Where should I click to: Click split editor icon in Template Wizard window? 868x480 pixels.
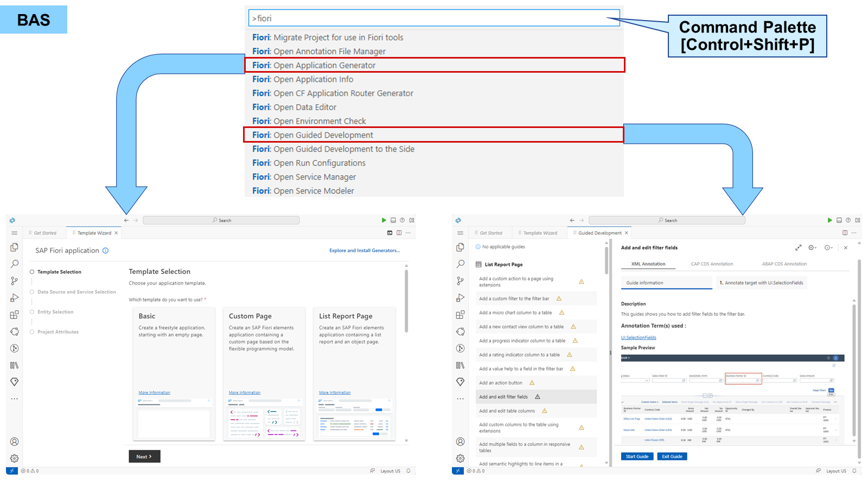pyautogui.click(x=399, y=233)
